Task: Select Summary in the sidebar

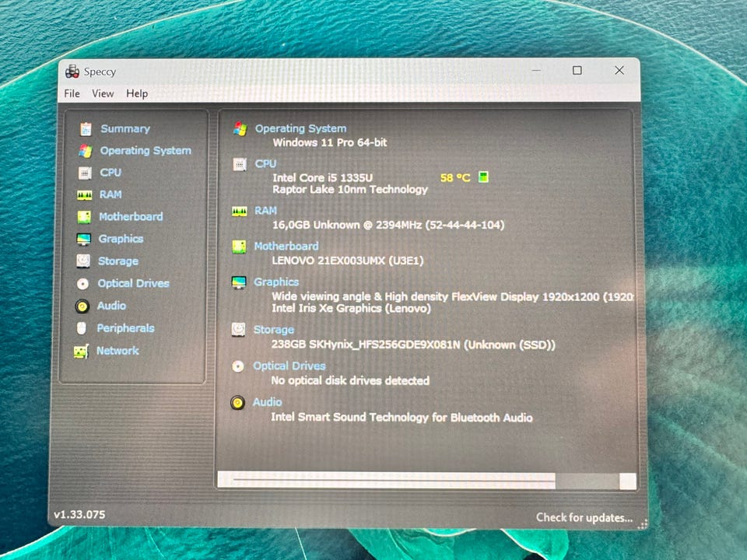Action: pyautogui.click(x=125, y=128)
